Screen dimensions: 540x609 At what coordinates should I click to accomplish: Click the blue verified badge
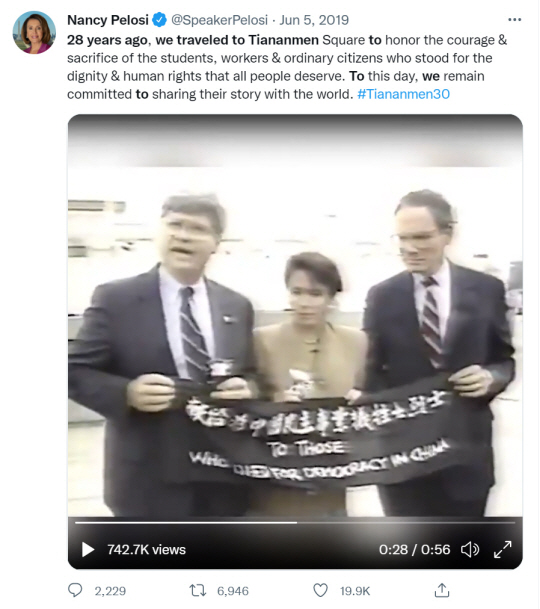tap(159, 20)
